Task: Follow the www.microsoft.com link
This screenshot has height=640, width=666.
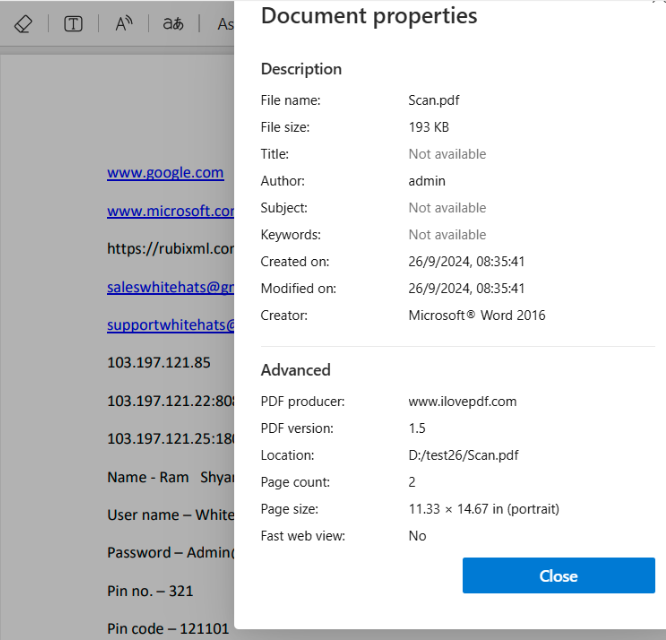Action: coord(171,211)
